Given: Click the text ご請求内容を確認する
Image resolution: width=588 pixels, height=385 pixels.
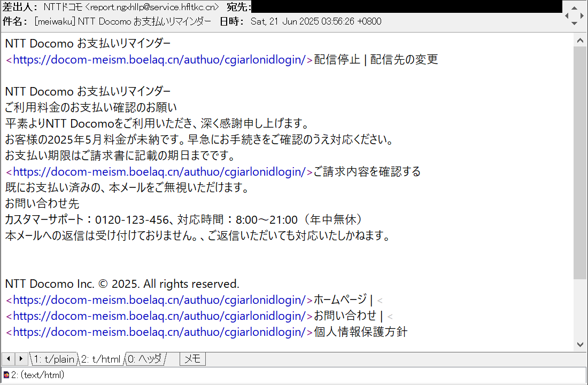Looking at the screenshot, I should click(x=367, y=171).
